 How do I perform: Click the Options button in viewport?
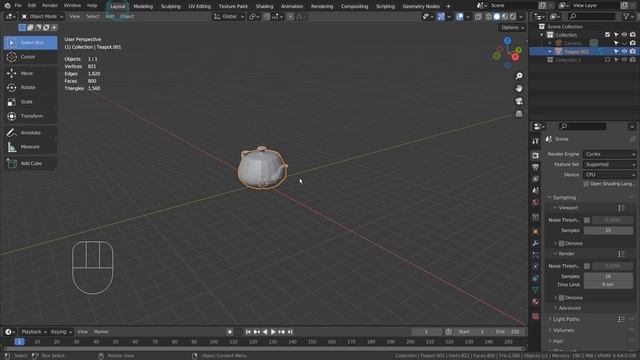(512, 27)
